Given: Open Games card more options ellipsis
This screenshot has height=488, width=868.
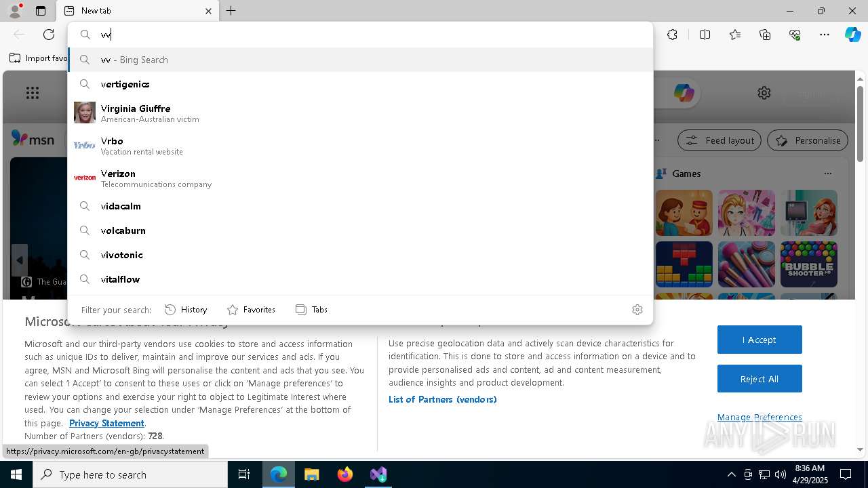Looking at the screenshot, I should (828, 174).
